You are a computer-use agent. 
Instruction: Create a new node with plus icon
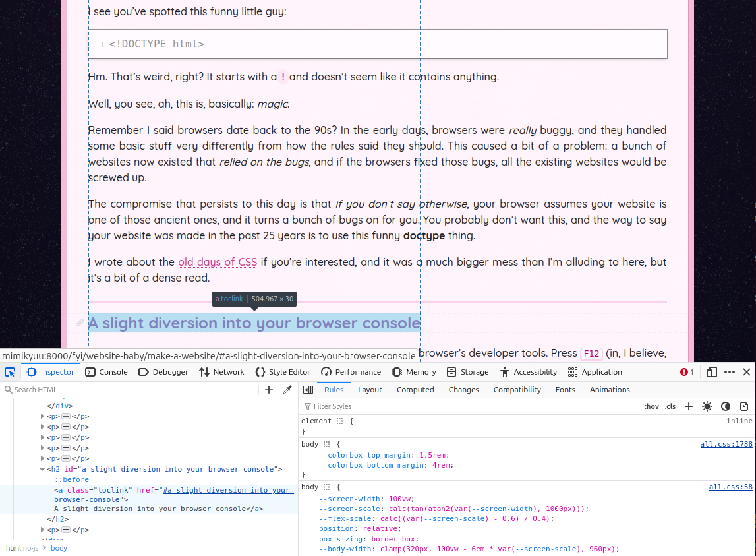(269, 390)
